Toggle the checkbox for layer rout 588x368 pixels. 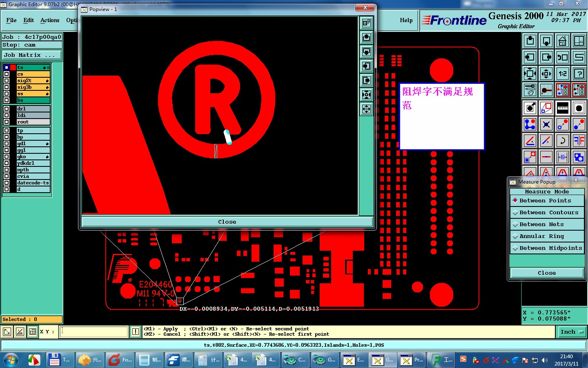coord(7,122)
